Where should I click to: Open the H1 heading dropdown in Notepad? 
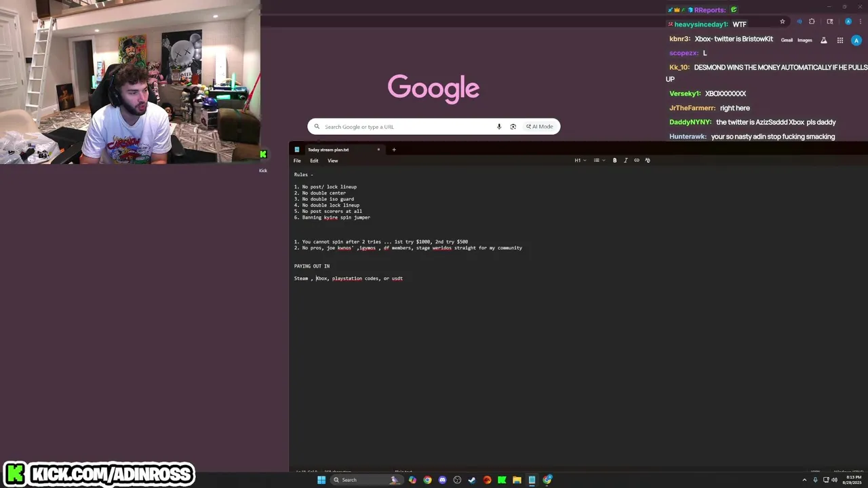click(580, 161)
